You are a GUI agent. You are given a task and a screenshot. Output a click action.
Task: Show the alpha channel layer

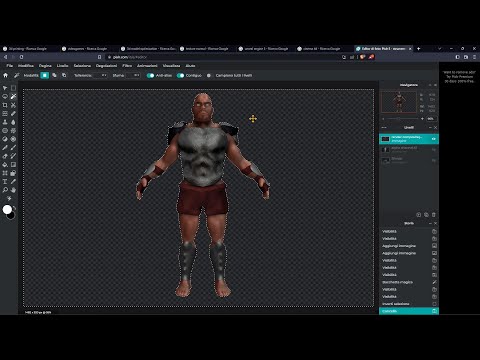(434, 150)
